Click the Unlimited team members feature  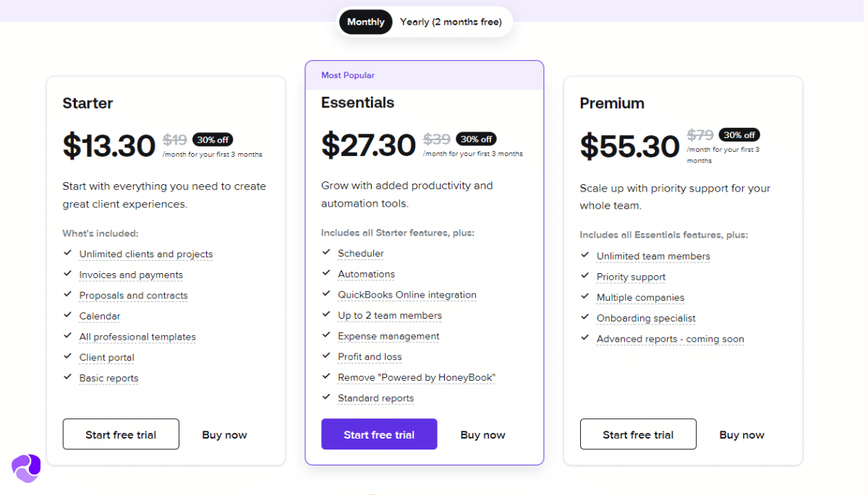point(653,257)
